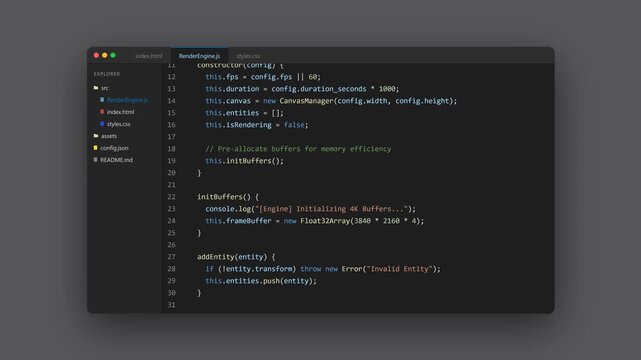Click the red close window button
Image resolution: width=641 pixels, height=360 pixels.
pyautogui.click(x=96, y=55)
